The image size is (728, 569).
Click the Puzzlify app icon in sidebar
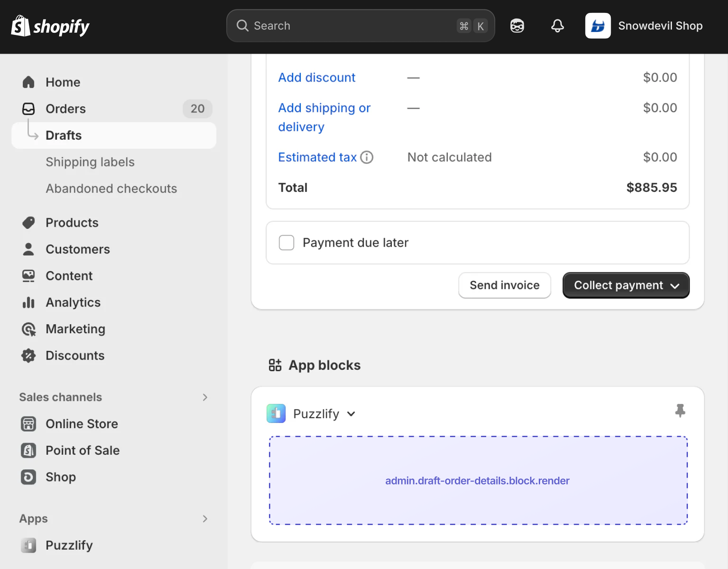coord(28,545)
